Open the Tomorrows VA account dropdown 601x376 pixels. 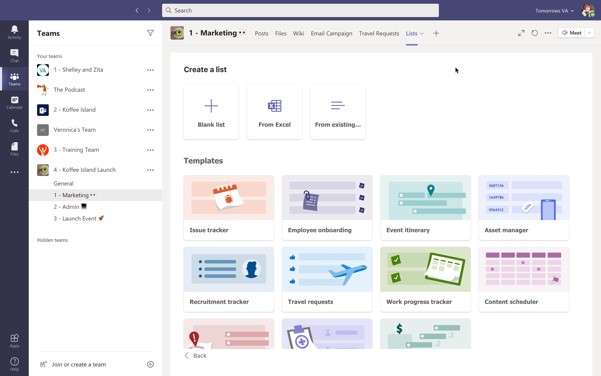pyautogui.click(x=554, y=11)
